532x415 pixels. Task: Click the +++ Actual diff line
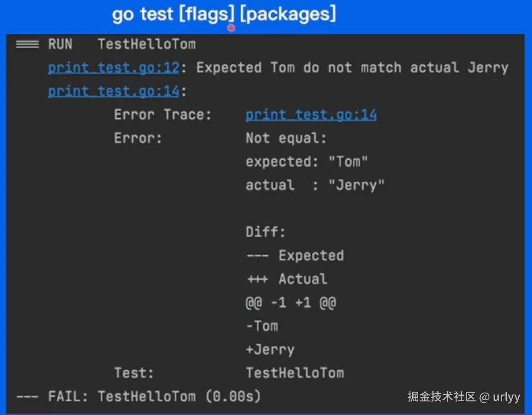[x=287, y=279]
